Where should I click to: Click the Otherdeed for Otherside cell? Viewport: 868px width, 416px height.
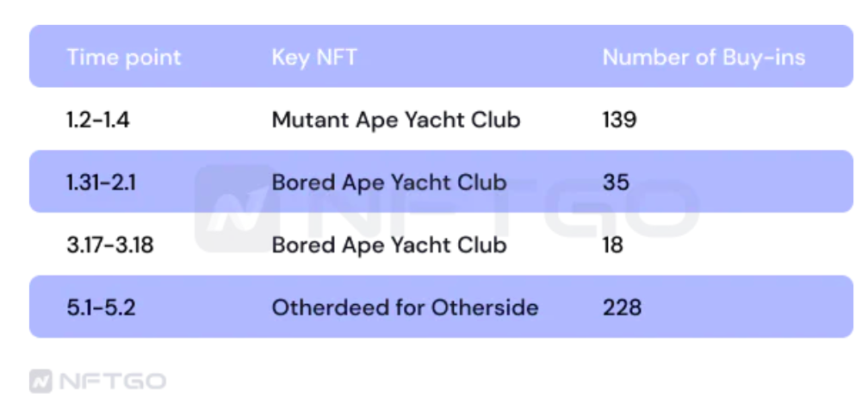pyautogui.click(x=405, y=307)
